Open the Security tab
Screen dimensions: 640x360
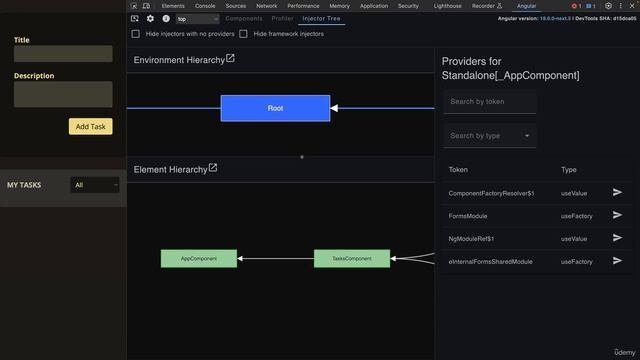(x=408, y=6)
